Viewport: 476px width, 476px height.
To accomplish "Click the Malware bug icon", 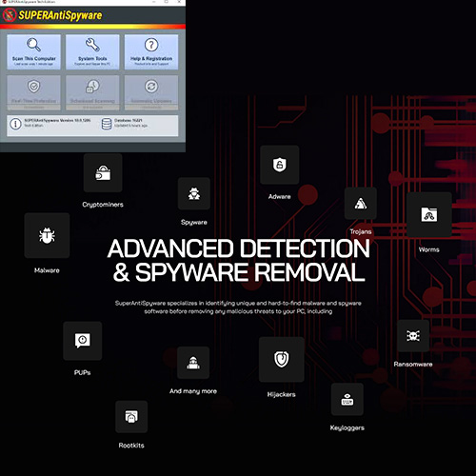I will pos(47,235).
